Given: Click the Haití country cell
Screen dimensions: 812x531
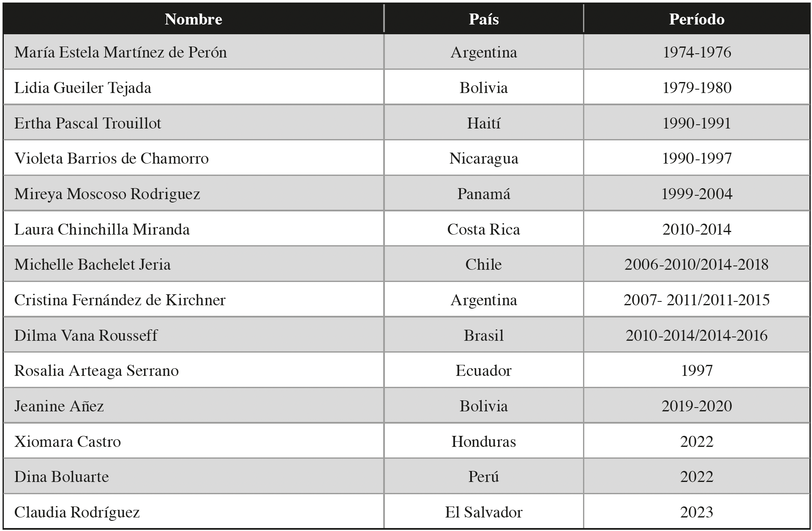Looking at the screenshot, I should pyautogui.click(x=483, y=123).
